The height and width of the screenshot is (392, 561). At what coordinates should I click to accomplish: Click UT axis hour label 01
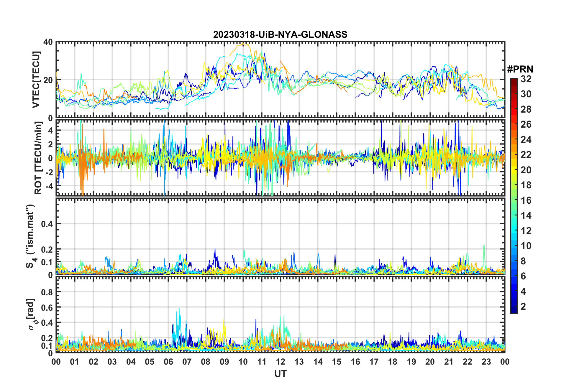(75, 362)
